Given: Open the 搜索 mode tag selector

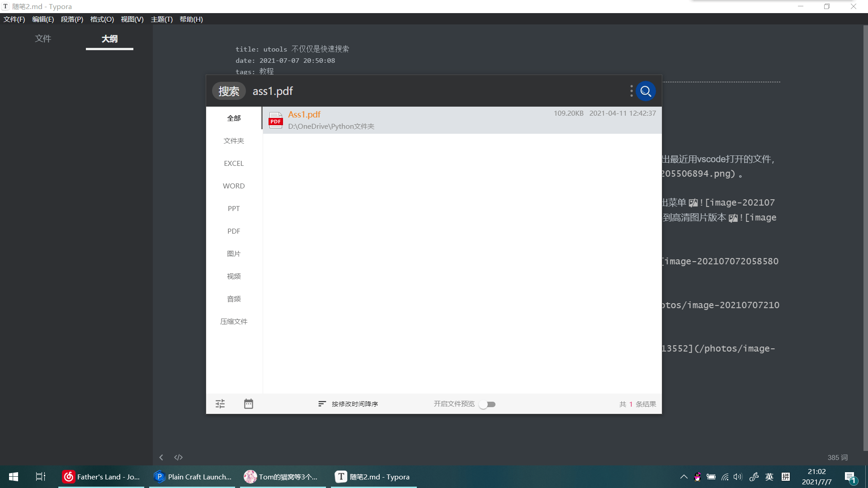Looking at the screenshot, I should (229, 91).
